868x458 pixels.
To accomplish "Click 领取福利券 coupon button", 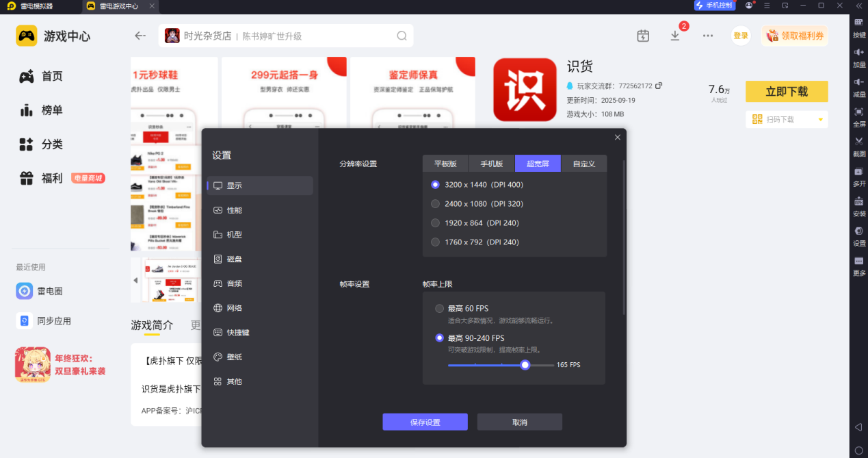I will (x=795, y=36).
